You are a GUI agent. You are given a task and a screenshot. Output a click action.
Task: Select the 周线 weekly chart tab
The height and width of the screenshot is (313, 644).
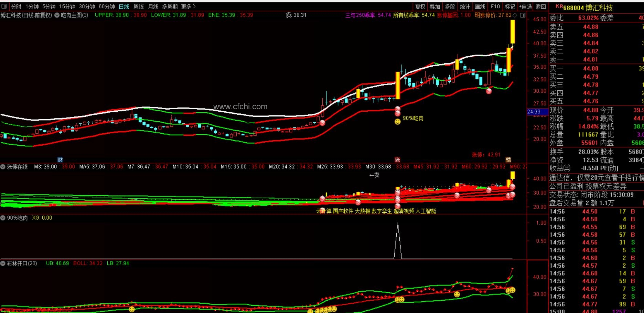tap(139, 7)
